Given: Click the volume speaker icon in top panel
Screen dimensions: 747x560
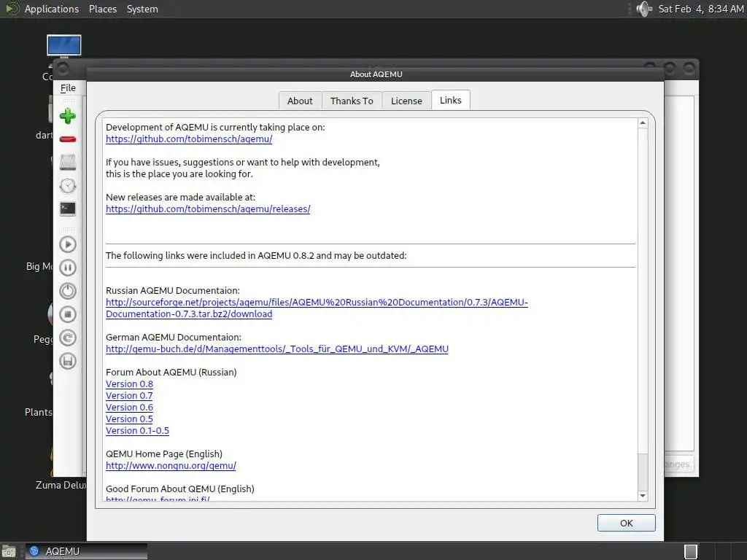Looking at the screenshot, I should (x=644, y=9).
